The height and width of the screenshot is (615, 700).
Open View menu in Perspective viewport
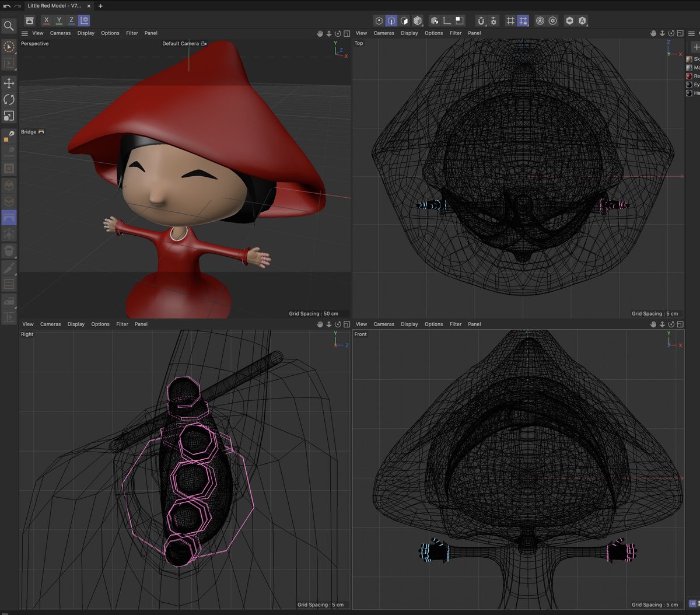click(x=38, y=33)
